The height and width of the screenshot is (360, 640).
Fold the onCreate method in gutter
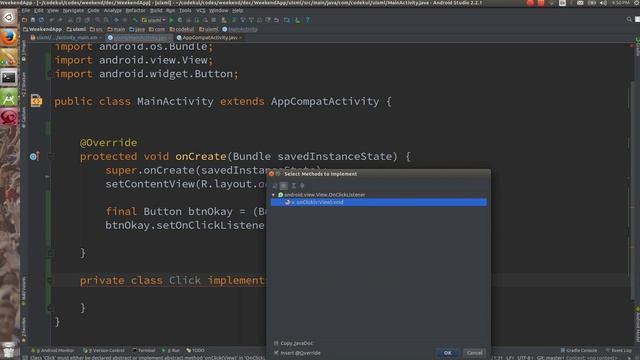tap(51, 156)
